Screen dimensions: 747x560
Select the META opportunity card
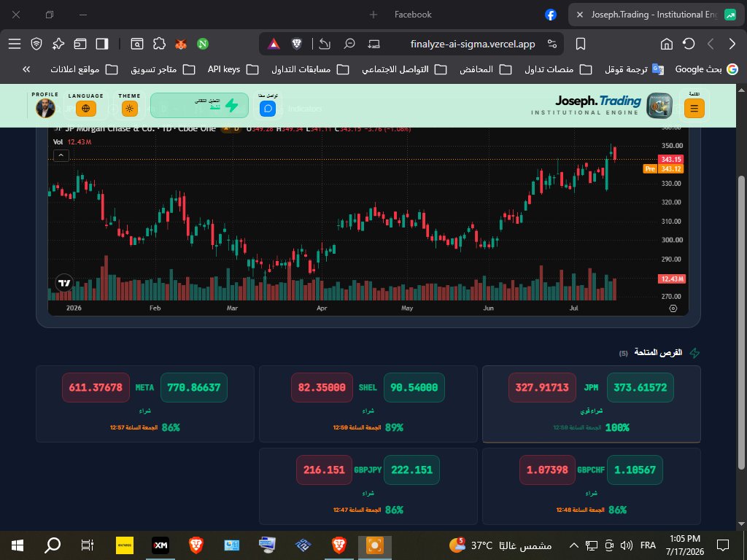coord(145,404)
